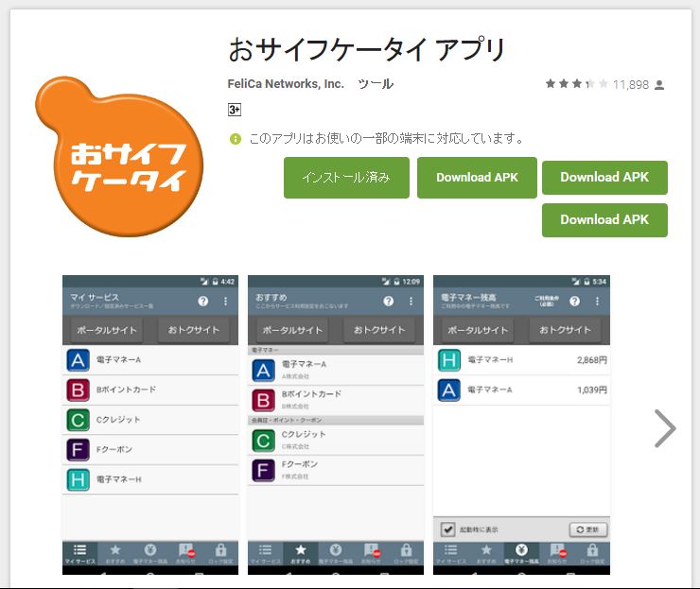Select highlighted star おすすめ tab in second screenshot
The width and height of the screenshot is (700, 589).
click(301, 553)
